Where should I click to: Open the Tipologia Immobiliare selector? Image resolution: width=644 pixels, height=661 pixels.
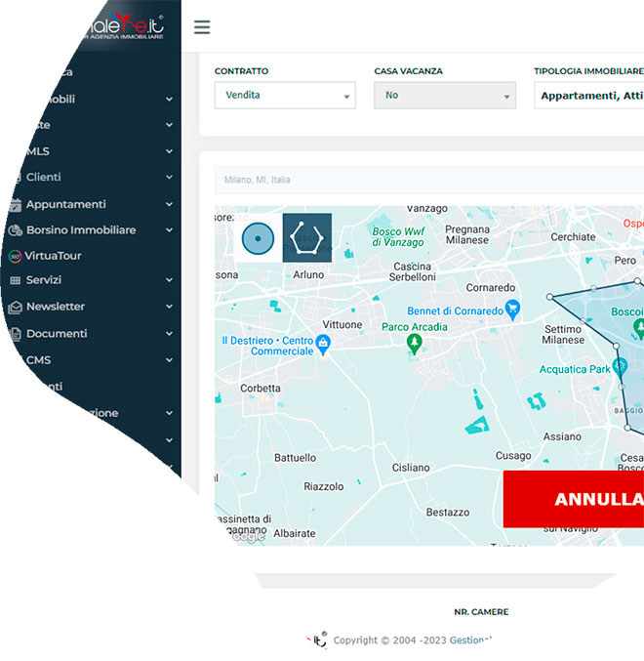[x=589, y=96]
